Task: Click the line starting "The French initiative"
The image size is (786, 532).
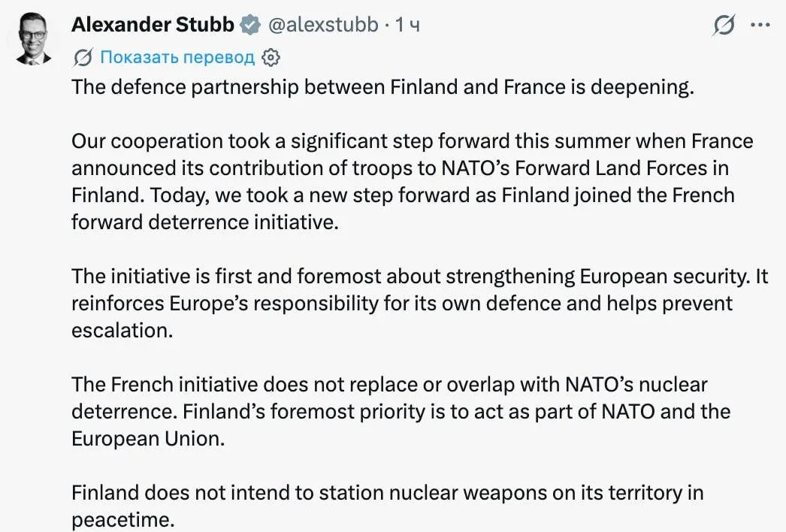Action: pos(389,385)
